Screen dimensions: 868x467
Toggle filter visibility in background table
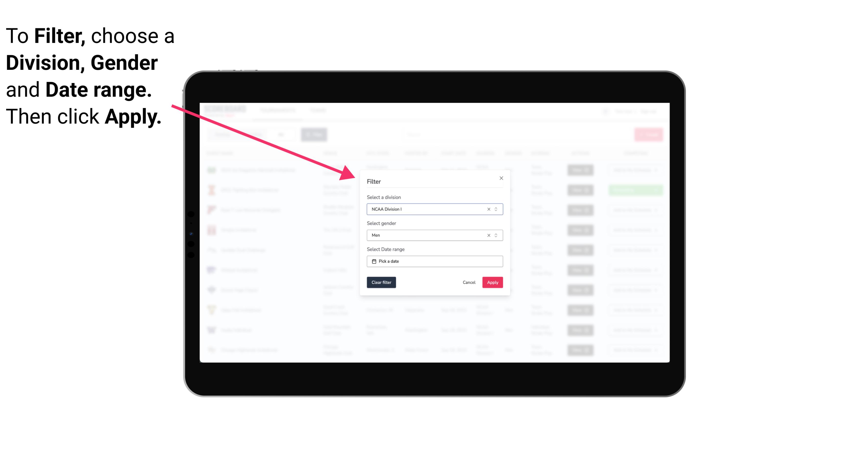click(315, 134)
